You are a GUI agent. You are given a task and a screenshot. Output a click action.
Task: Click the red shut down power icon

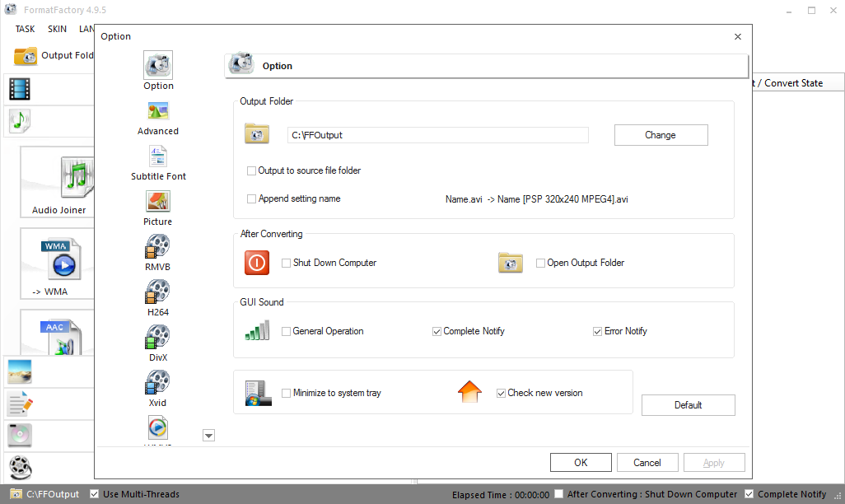pyautogui.click(x=257, y=263)
